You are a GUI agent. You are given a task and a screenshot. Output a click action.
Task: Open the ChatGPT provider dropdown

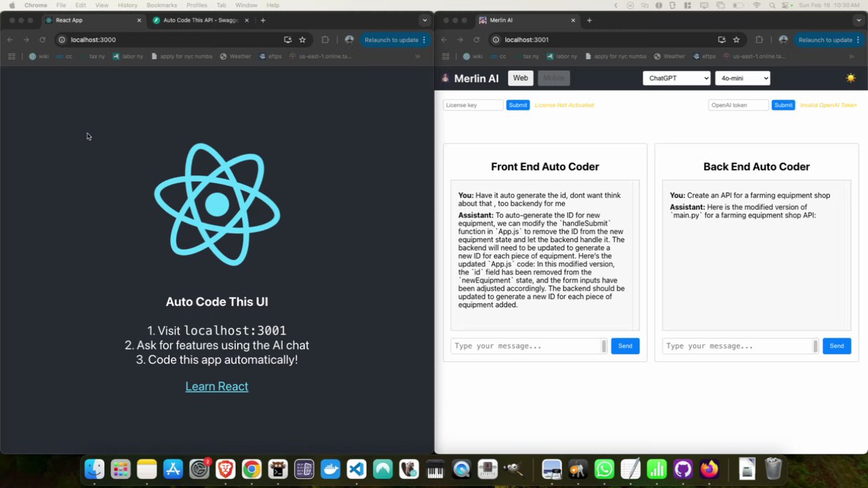(x=676, y=78)
